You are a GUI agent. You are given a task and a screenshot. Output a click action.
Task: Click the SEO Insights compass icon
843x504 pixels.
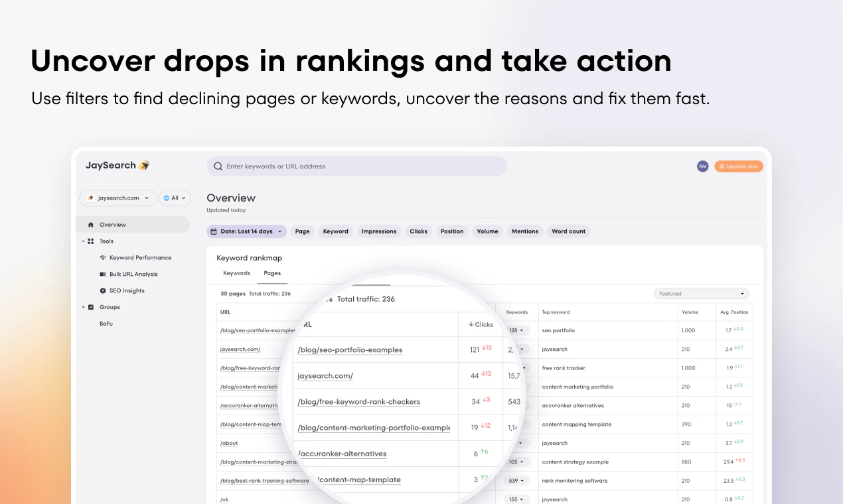click(x=103, y=290)
